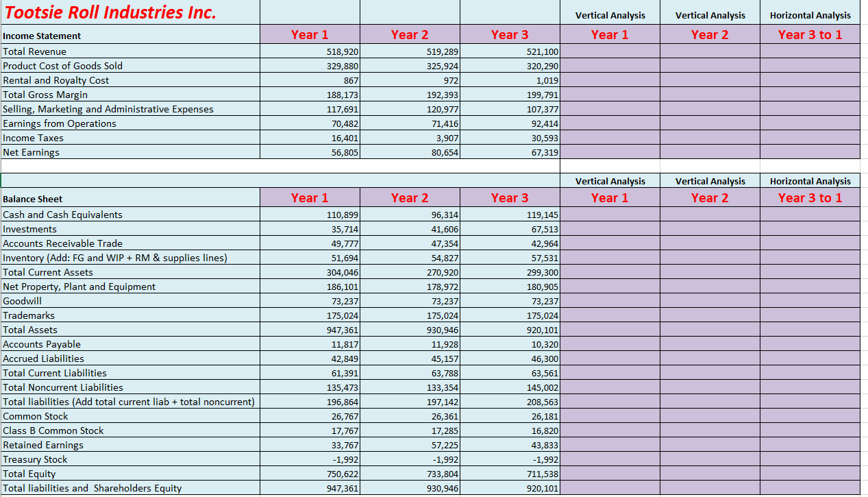This screenshot has height=497, width=868.
Task: Click the Inventory row label
Action: click(x=130, y=258)
